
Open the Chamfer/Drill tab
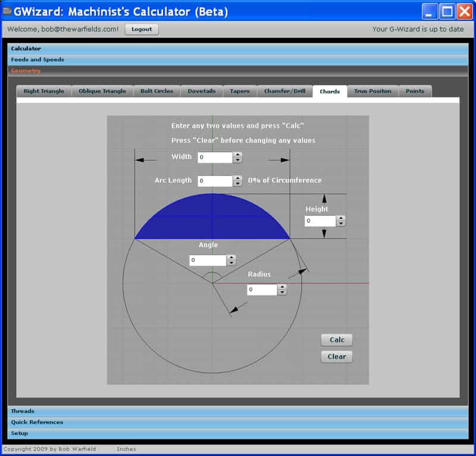pyautogui.click(x=284, y=91)
